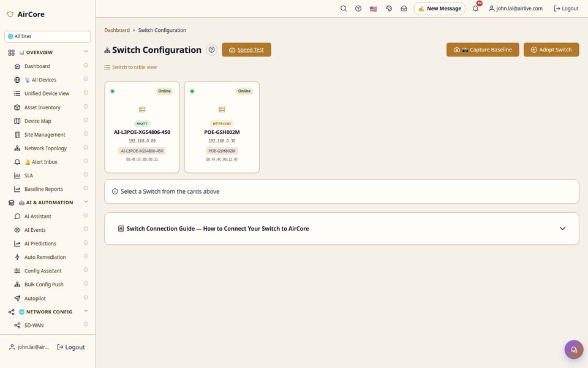Viewport: 588px width, 368px height.
Task: Open Asset Inventory page
Action: coord(42,107)
